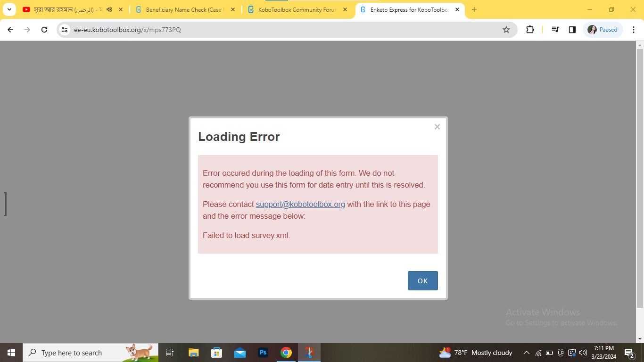Go back to the previous page
This screenshot has height=362, width=644.
click(x=10, y=30)
